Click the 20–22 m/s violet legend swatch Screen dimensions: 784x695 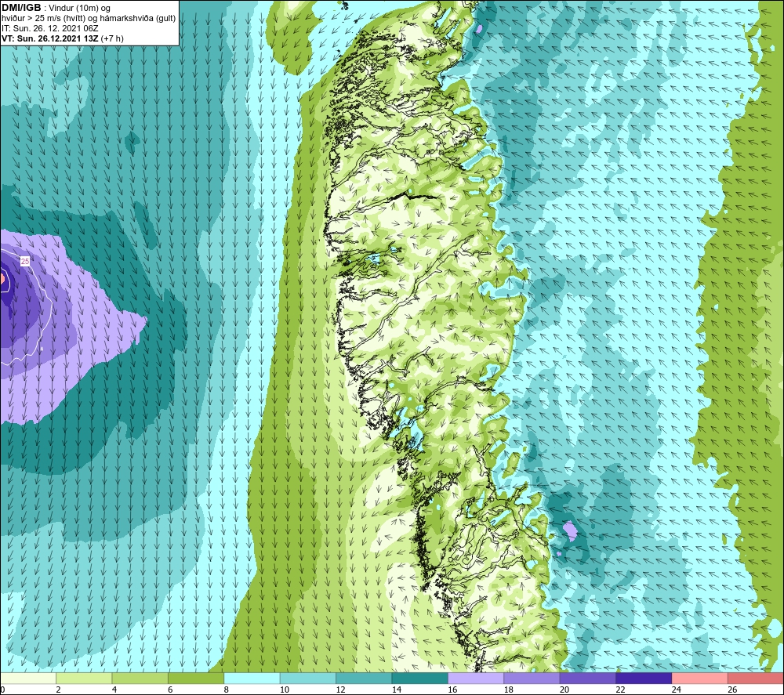point(588,679)
